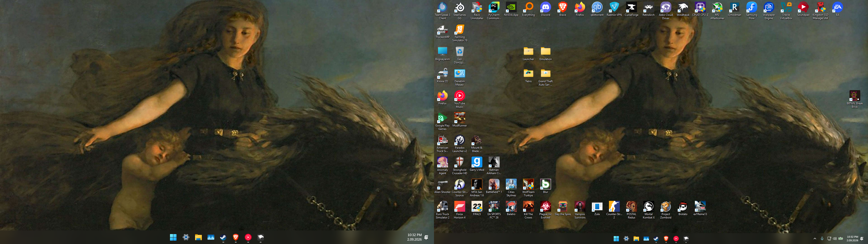Viewport: 868px width, 244px height.
Task: Click the microphone tray icon
Action: click(822, 239)
